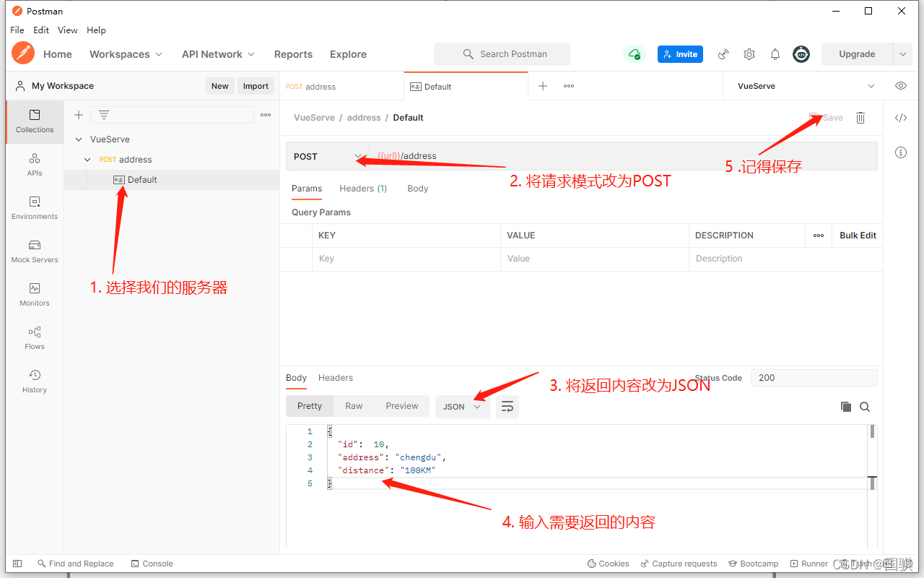This screenshot has width=924, height=578.
Task: Click the Postman logo in the header
Action: pyautogui.click(x=23, y=53)
